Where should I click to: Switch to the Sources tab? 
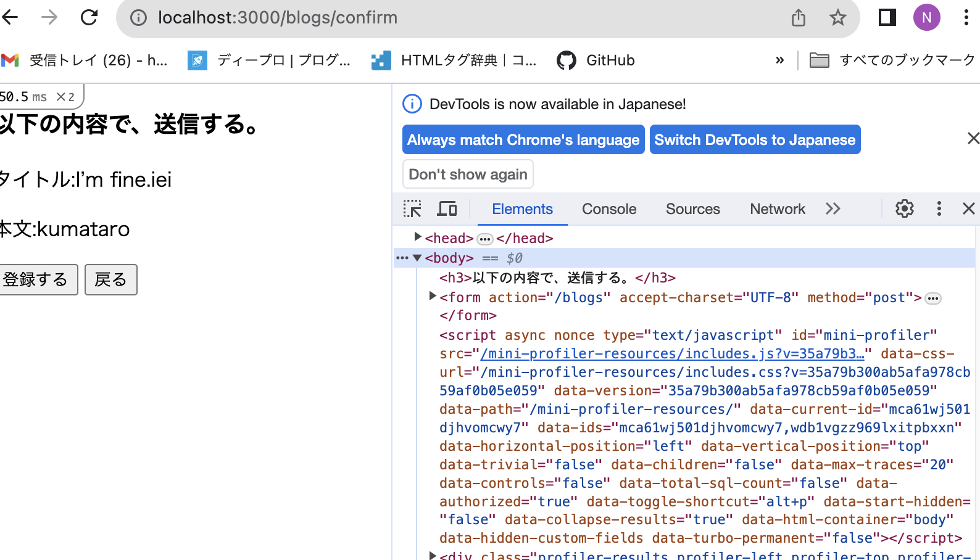pyautogui.click(x=692, y=209)
